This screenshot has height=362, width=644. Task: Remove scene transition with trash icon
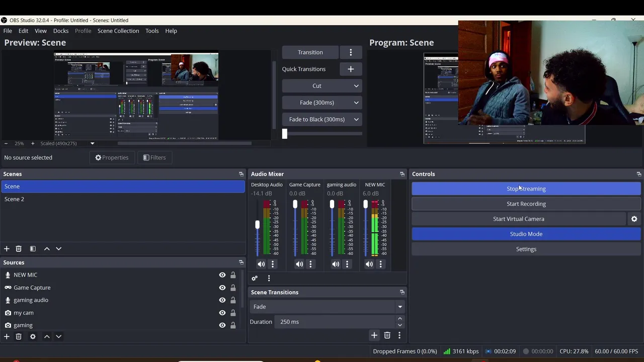pos(387,335)
